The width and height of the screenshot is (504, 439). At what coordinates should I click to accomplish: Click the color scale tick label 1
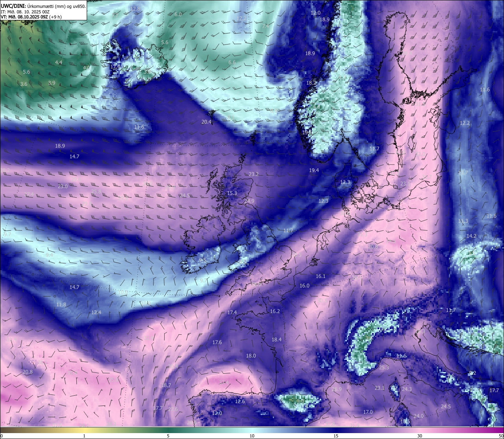[x=84, y=436]
